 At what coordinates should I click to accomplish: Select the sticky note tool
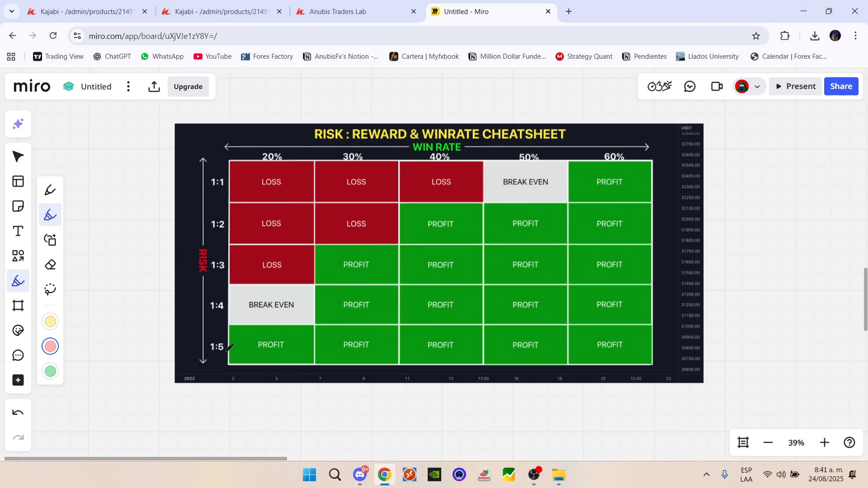click(x=18, y=206)
